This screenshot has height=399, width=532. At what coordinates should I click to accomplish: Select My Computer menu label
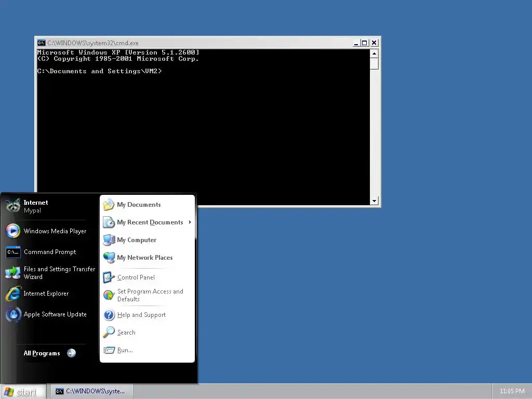pyautogui.click(x=137, y=240)
